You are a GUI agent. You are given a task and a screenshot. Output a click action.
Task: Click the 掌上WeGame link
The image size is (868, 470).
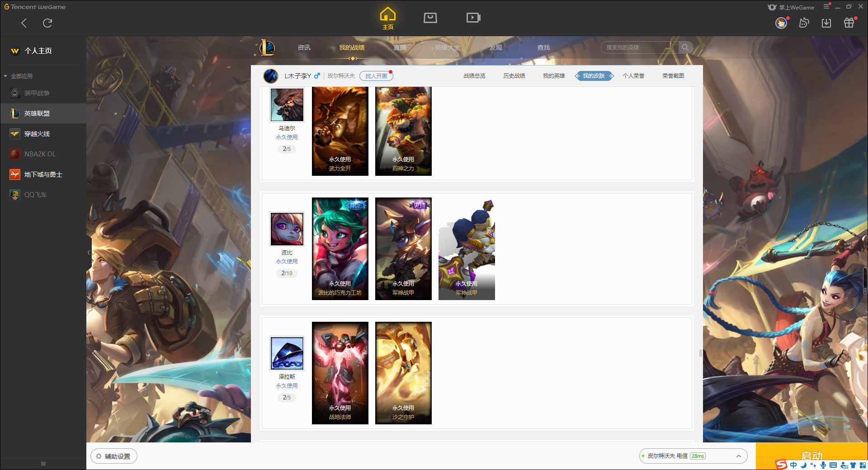point(791,7)
